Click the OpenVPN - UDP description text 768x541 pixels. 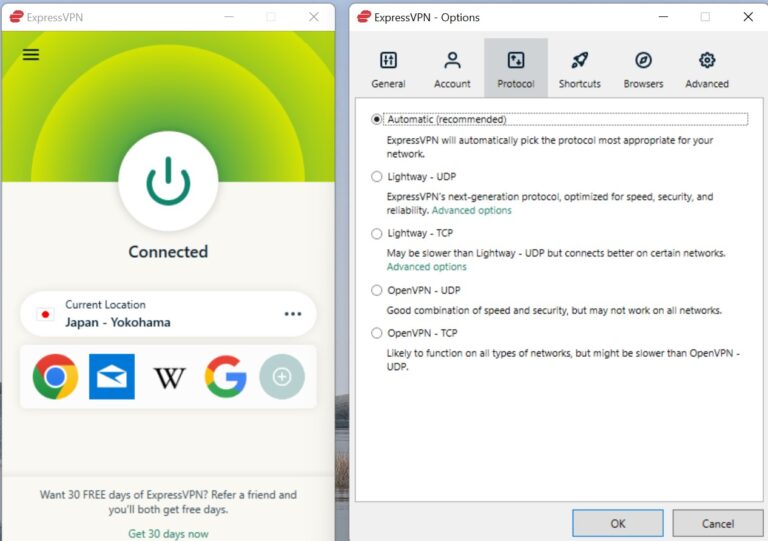[554, 310]
